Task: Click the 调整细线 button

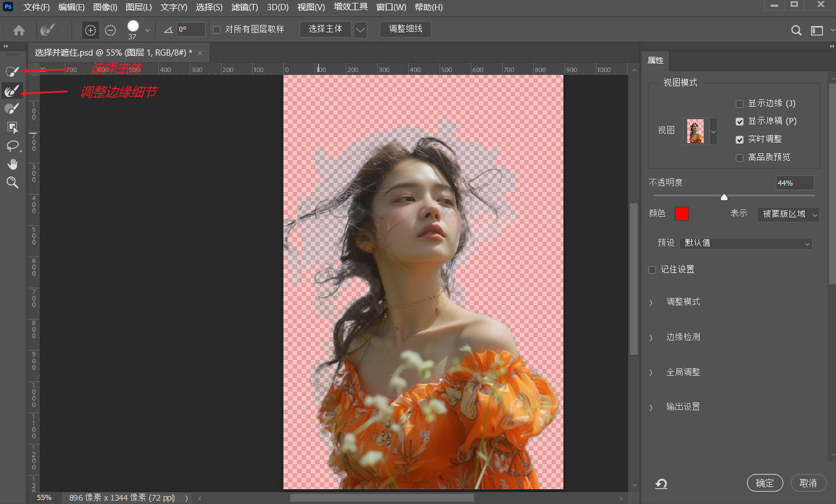Action: (x=406, y=29)
